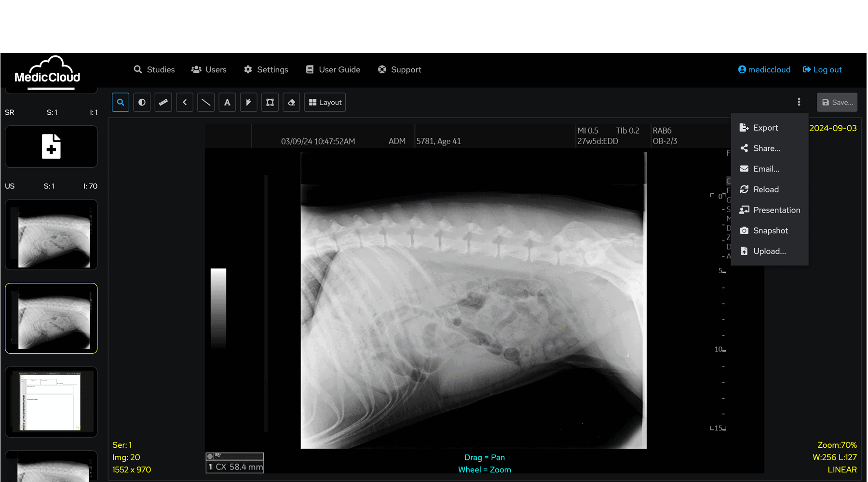Choose Snapshot from the menu
Viewport: 868px width, 482px height.
click(x=770, y=230)
